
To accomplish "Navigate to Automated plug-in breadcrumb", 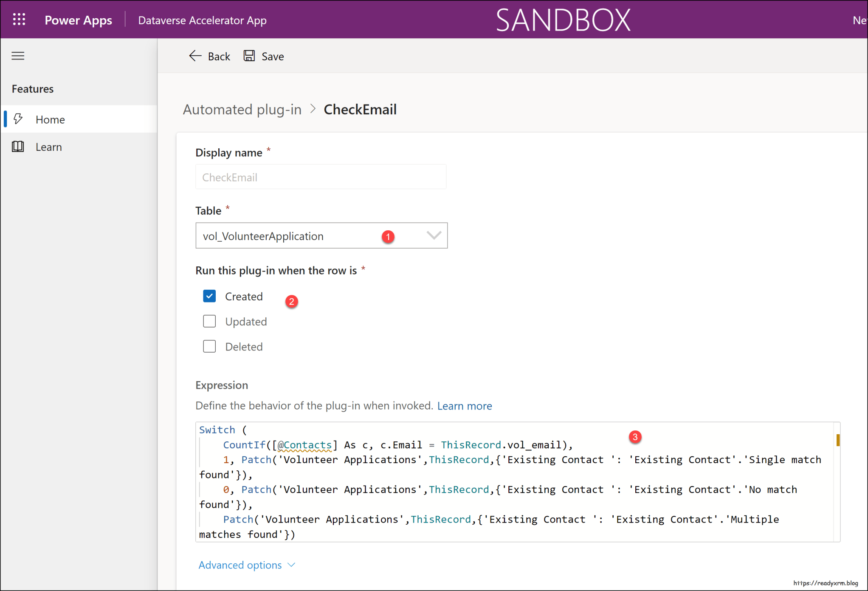I will point(242,109).
